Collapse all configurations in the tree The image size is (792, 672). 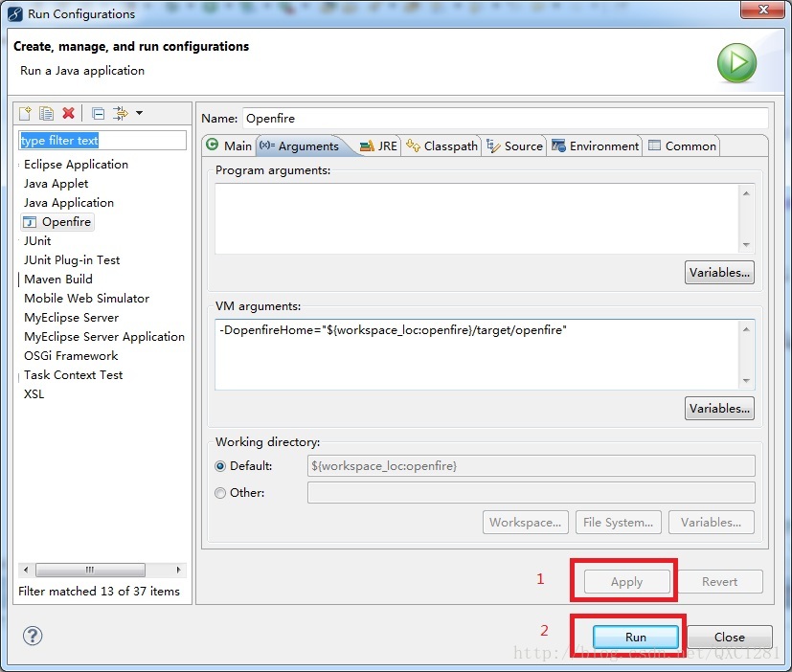(98, 113)
